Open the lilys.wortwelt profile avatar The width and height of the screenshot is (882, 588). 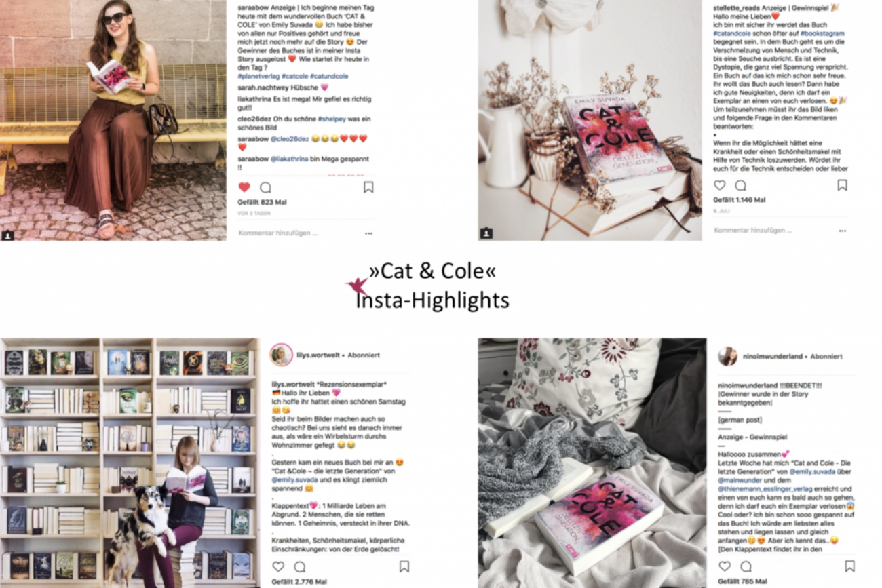(x=282, y=355)
